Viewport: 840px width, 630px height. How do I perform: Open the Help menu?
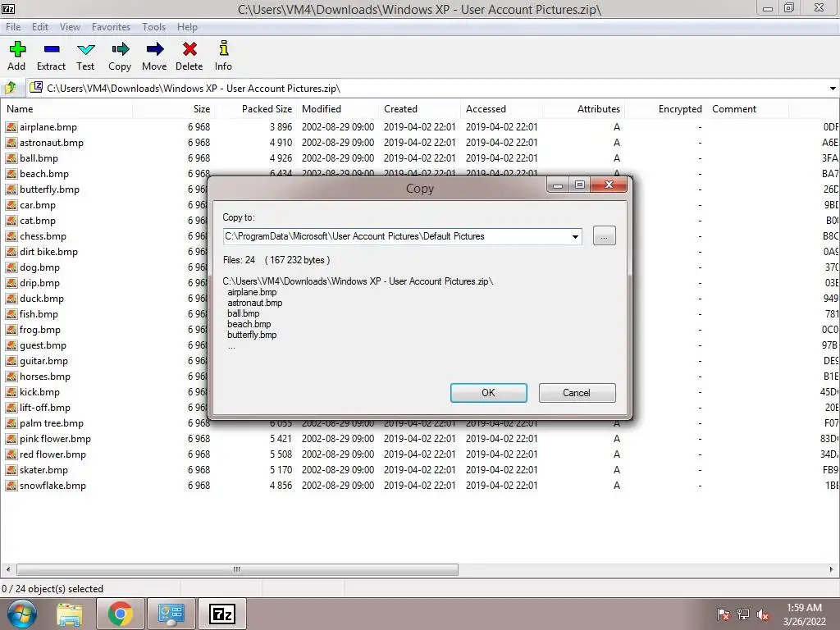click(188, 27)
